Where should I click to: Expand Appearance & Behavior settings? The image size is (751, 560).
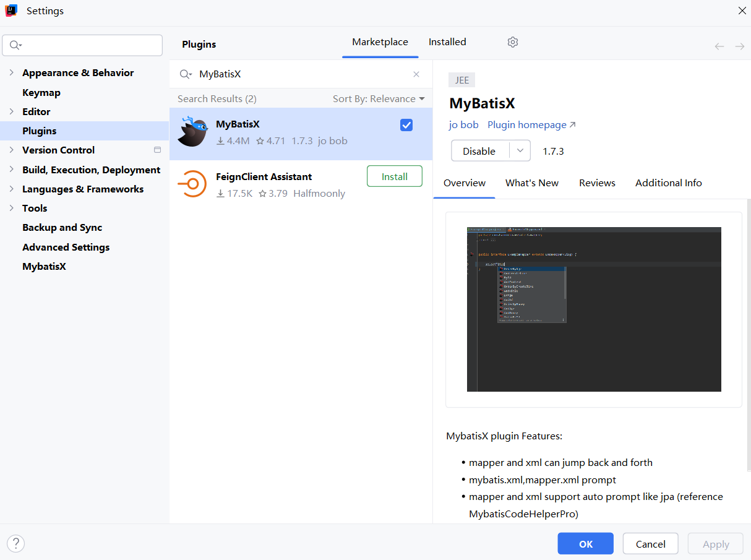(x=11, y=72)
